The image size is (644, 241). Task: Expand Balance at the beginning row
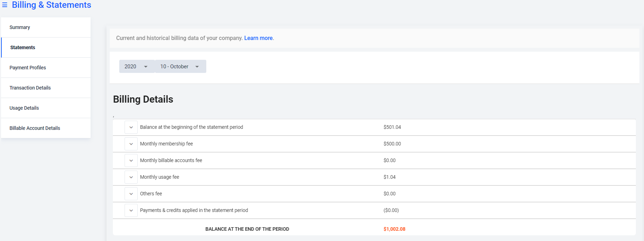pyautogui.click(x=131, y=127)
